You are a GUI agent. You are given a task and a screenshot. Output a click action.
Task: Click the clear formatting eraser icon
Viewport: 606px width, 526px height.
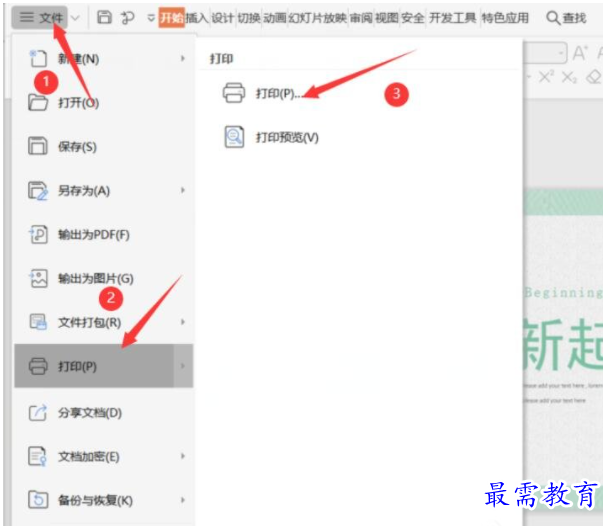[x=594, y=77]
